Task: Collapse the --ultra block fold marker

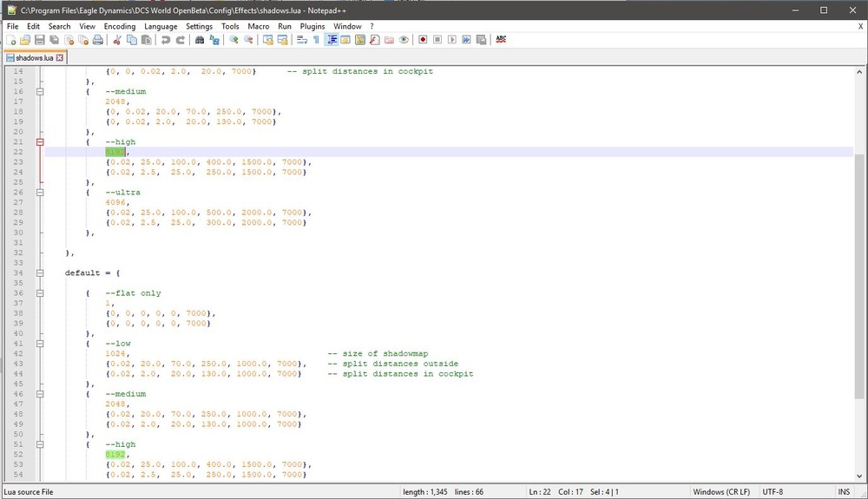Action: point(39,192)
